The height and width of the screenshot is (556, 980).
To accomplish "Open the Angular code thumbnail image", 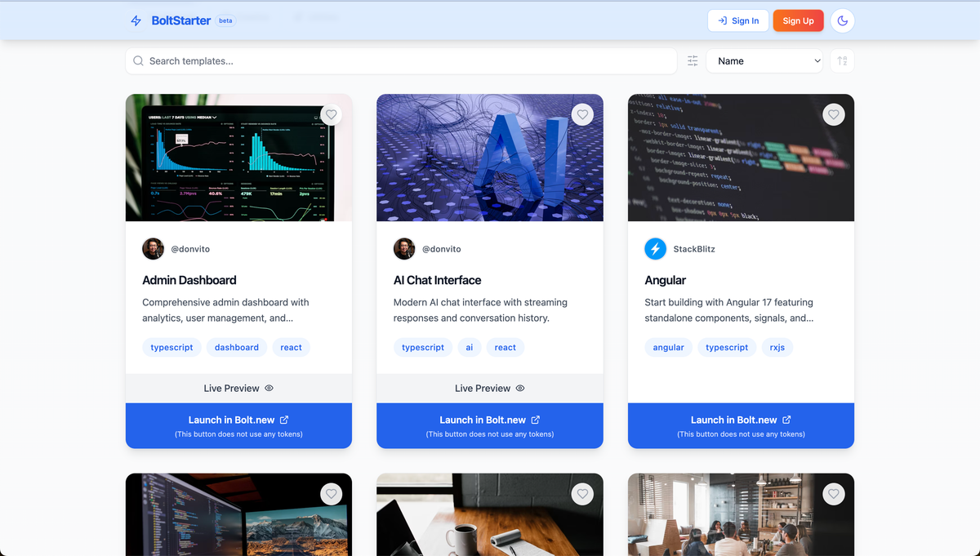I will tap(741, 158).
